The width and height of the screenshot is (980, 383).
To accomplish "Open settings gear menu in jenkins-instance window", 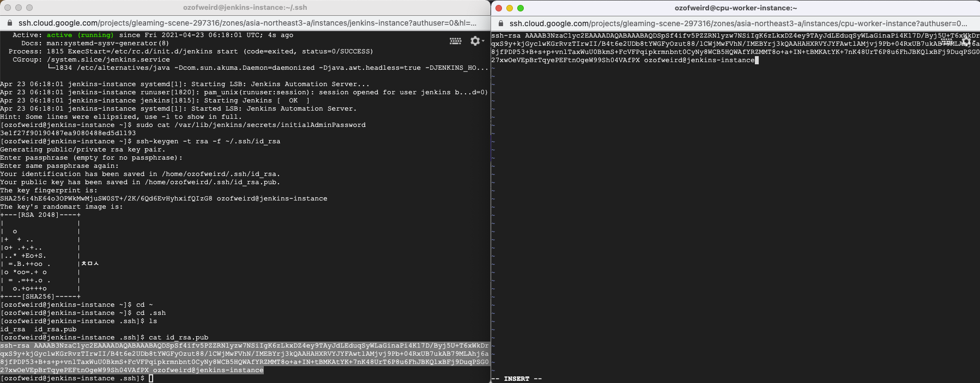I will point(476,41).
